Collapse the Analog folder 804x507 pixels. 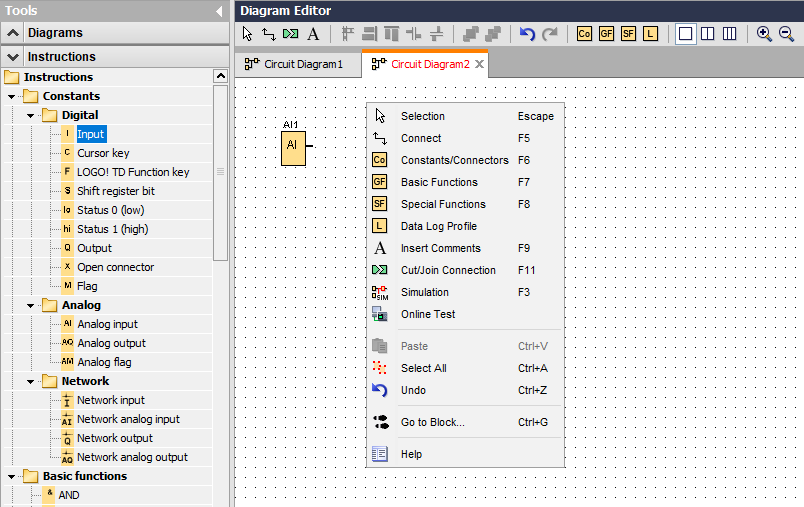30,306
